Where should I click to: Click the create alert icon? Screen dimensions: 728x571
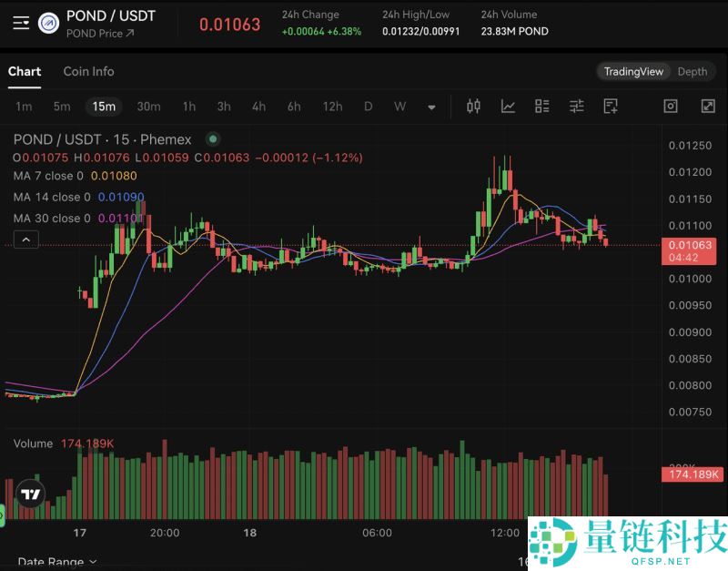(x=610, y=107)
